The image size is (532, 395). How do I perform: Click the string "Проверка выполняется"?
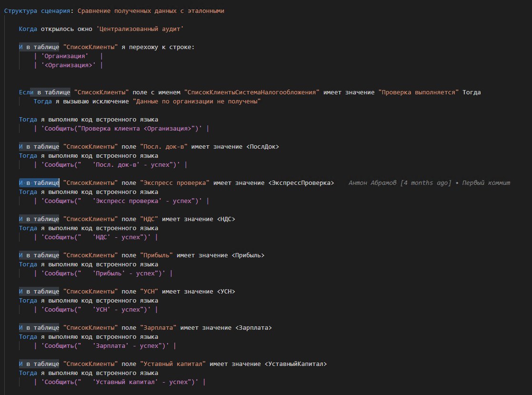pos(418,92)
